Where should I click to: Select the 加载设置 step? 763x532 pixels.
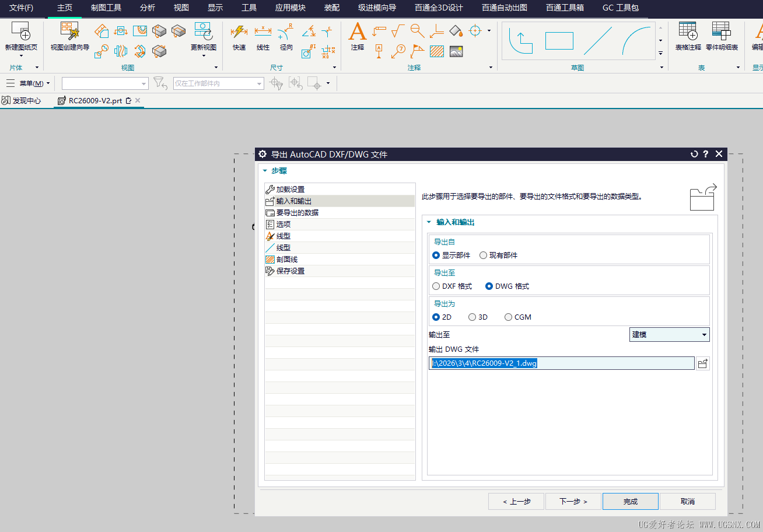pyautogui.click(x=339, y=190)
